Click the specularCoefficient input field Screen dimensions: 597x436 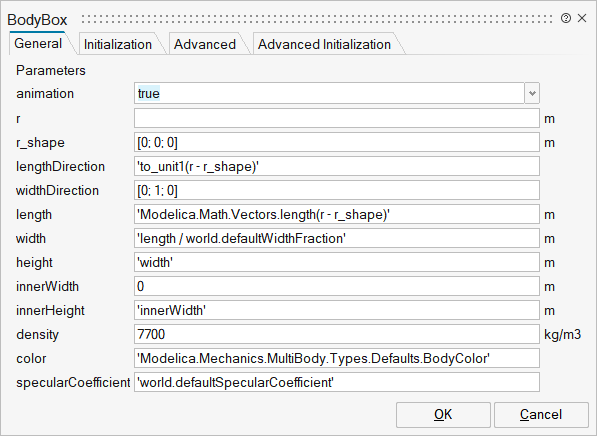337,382
